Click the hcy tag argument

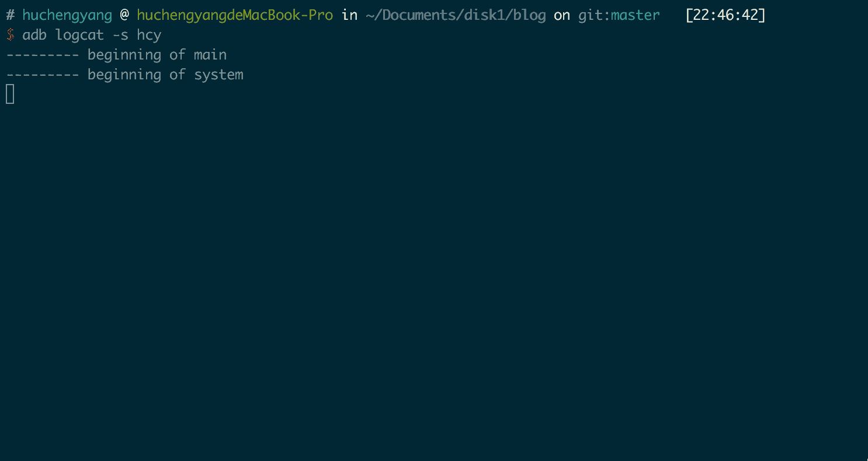pyautogui.click(x=149, y=36)
